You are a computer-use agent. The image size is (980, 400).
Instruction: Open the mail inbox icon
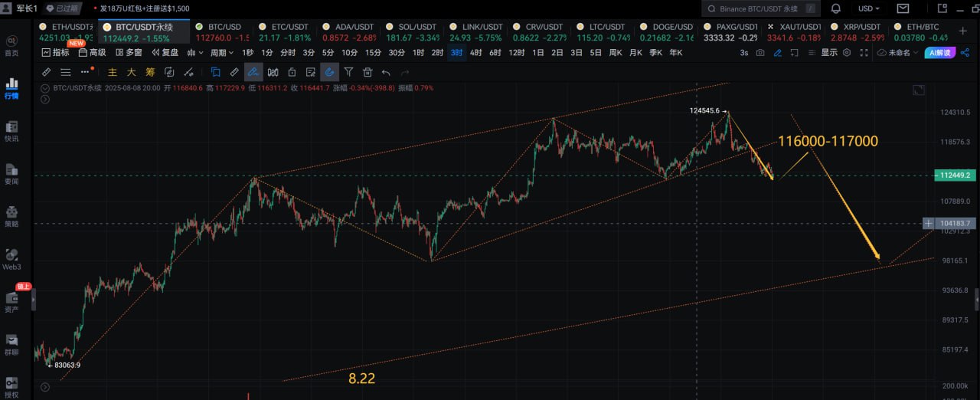(x=903, y=9)
